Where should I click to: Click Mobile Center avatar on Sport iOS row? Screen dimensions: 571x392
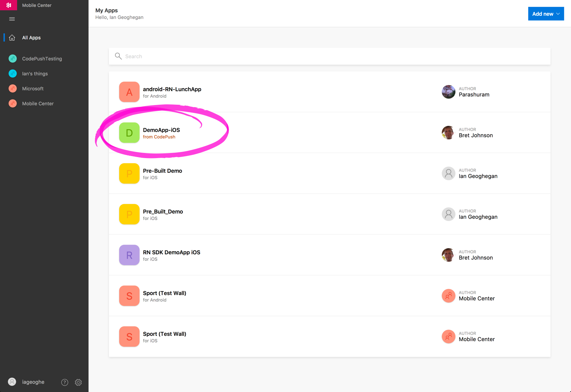[448, 337]
